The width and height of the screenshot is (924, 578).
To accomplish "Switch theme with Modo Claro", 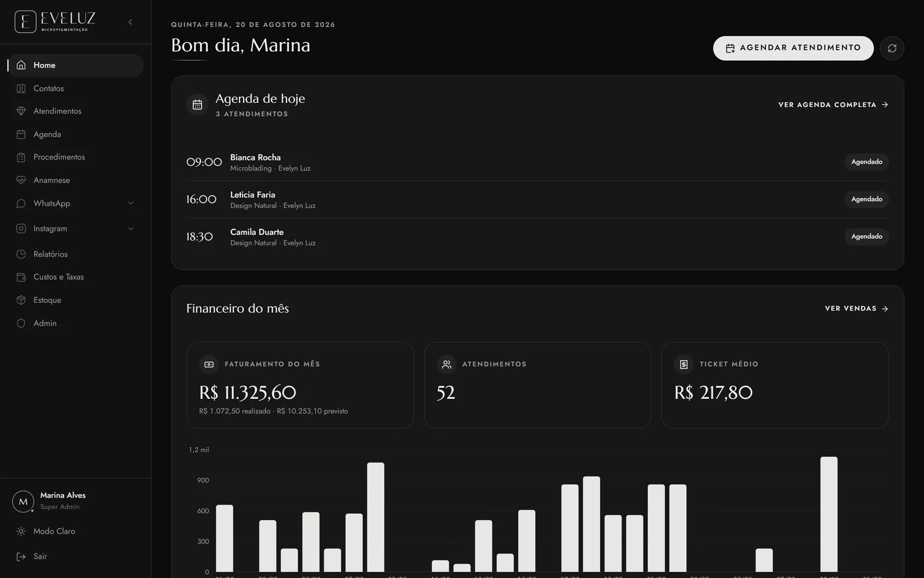I will (76, 531).
